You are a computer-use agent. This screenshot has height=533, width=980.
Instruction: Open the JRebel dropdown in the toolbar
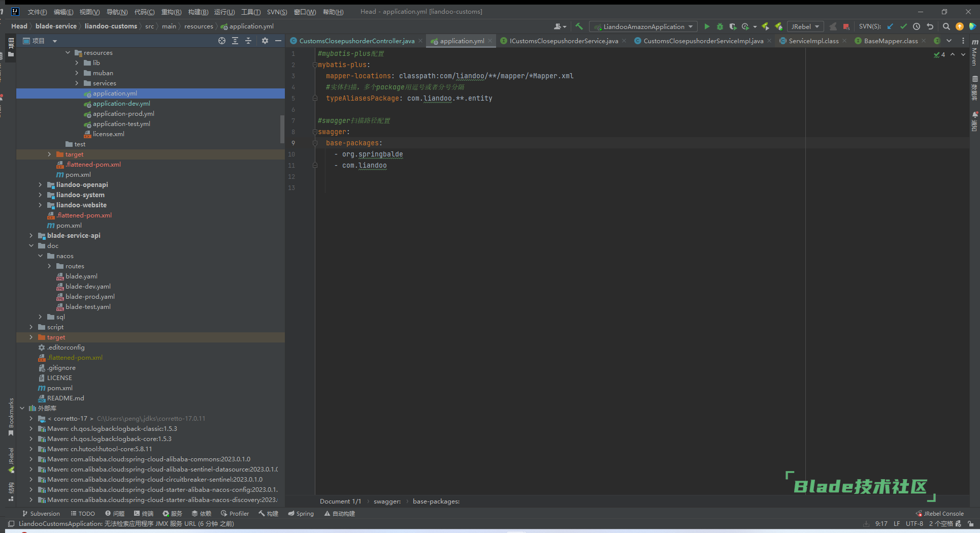805,26
